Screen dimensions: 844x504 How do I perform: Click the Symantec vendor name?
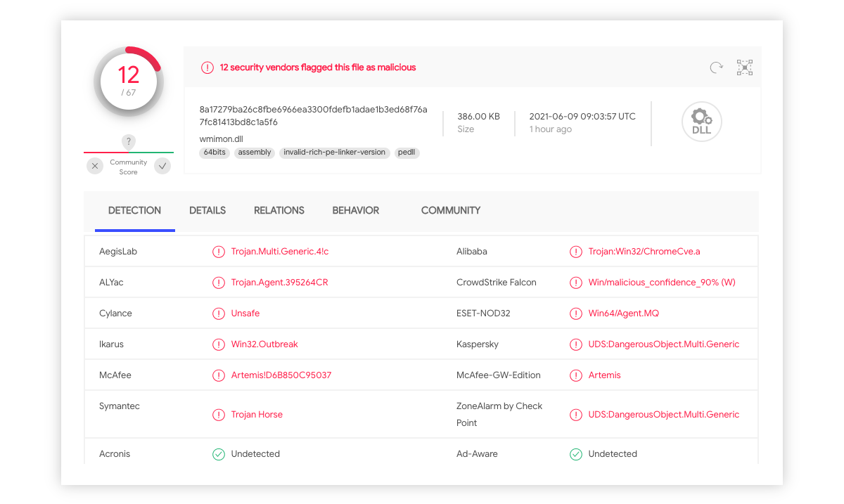click(x=120, y=406)
